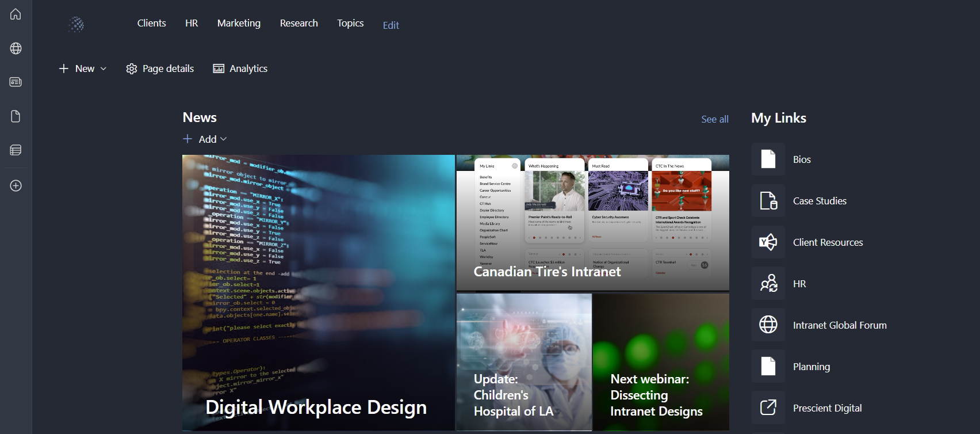Click the Intranet Global Forum globe icon

tap(768, 325)
